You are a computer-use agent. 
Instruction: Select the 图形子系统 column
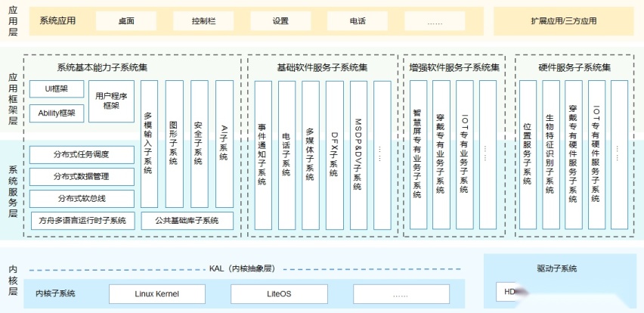click(174, 144)
